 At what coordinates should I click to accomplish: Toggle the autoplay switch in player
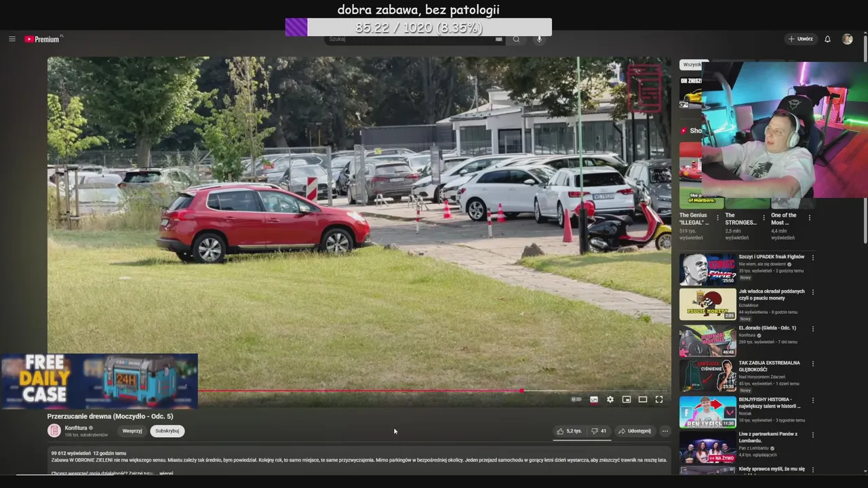(x=576, y=400)
